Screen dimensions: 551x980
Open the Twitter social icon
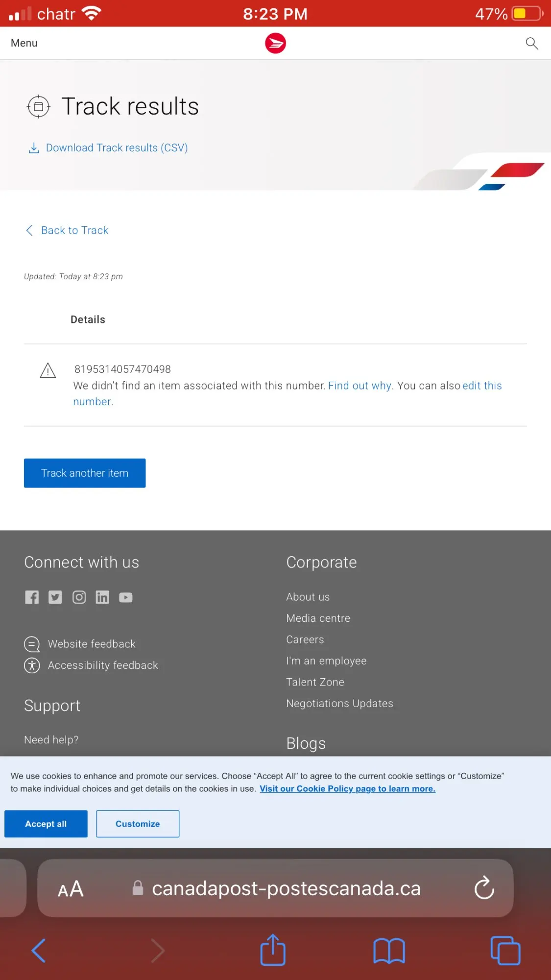(x=55, y=597)
